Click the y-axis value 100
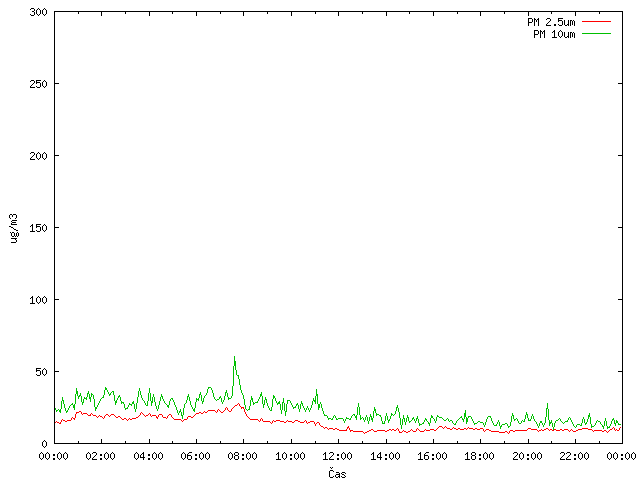The height and width of the screenshot is (480, 640). pyautogui.click(x=38, y=300)
